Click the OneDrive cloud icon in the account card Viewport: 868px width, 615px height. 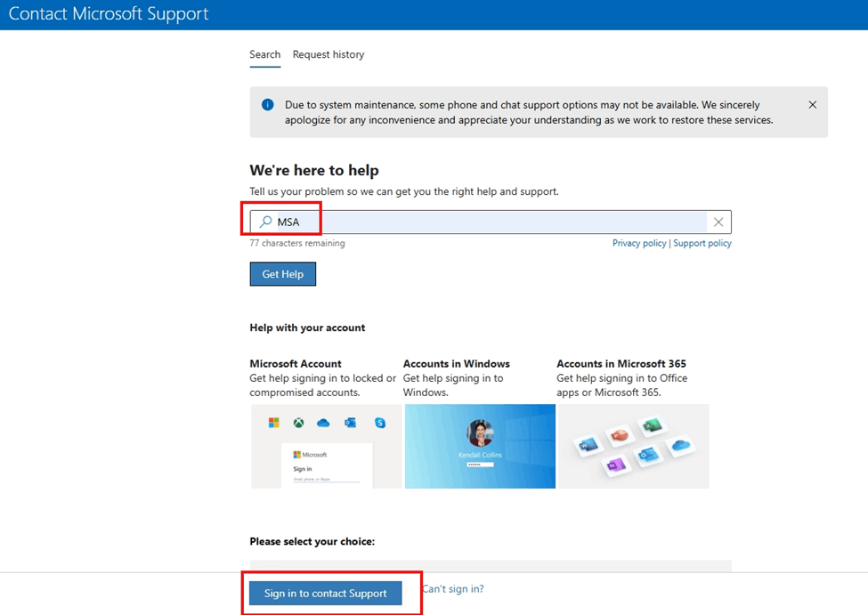pyautogui.click(x=325, y=423)
